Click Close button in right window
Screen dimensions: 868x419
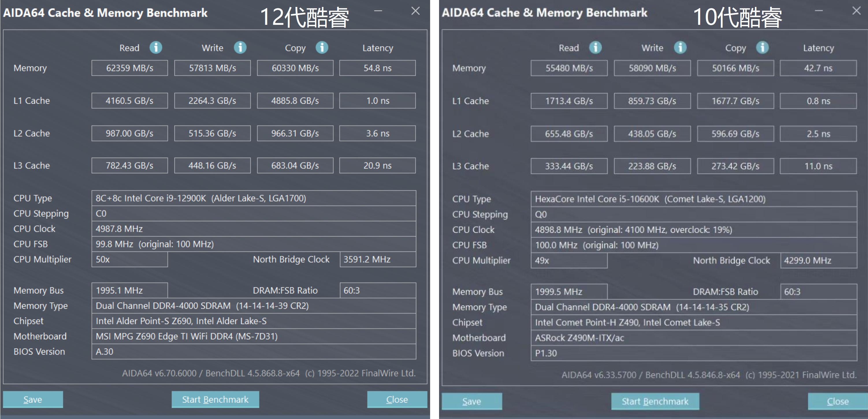(838, 401)
